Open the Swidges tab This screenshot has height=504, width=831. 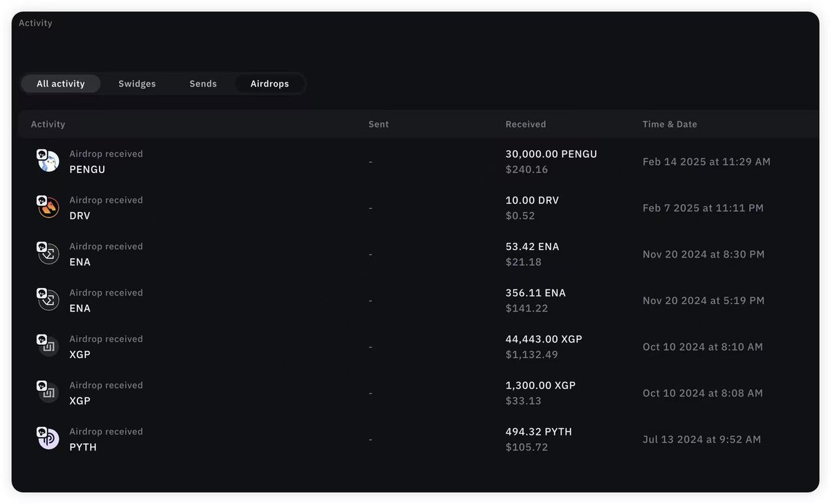[x=137, y=84]
